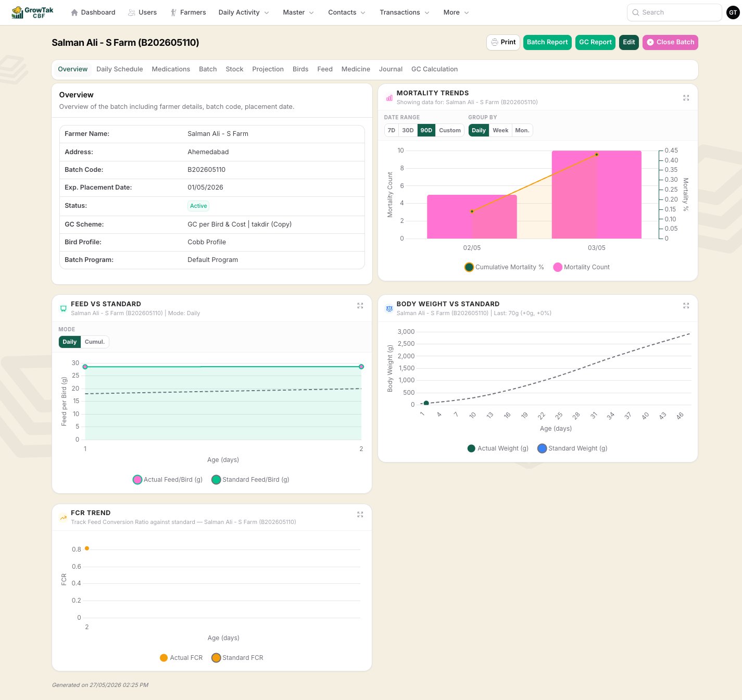Open the Daily Activity dropdown
Image resolution: width=742 pixels, height=700 pixels.
pos(244,12)
